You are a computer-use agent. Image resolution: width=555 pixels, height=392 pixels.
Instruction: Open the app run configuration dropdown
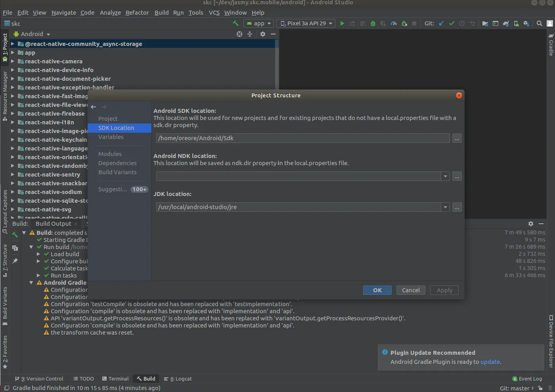258,23
